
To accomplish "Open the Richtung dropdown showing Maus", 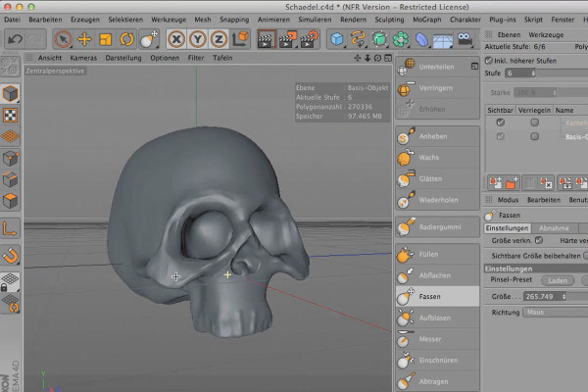I will pyautogui.click(x=556, y=312).
